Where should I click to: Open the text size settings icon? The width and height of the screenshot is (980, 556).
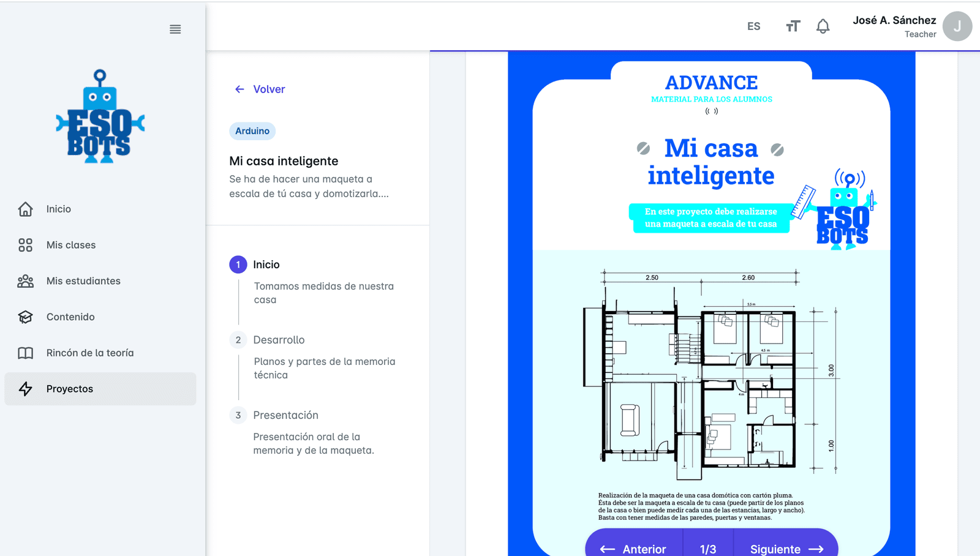click(x=793, y=26)
